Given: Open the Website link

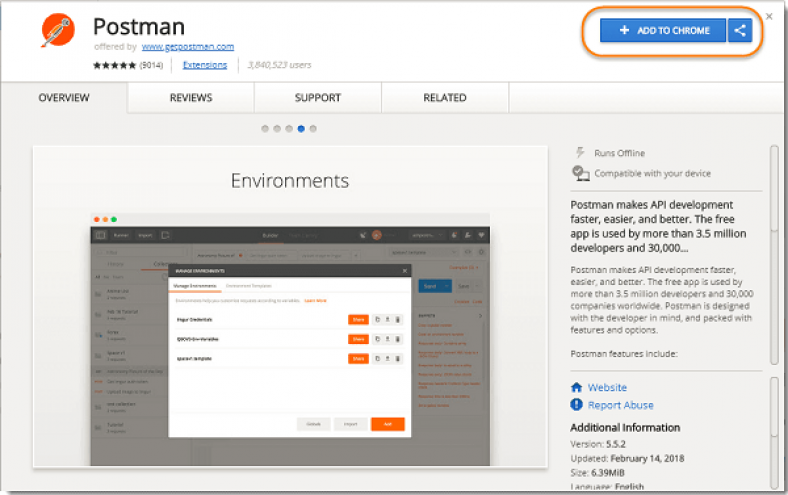Looking at the screenshot, I should (607, 387).
